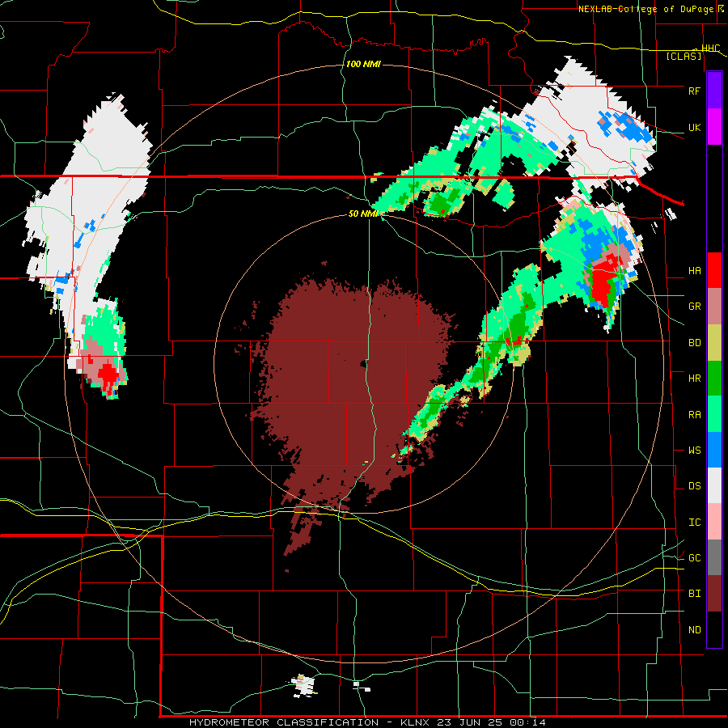The width and height of the screenshot is (728, 728).
Task: Click the 'HYDROMETEOR CLASSIFICATION' title text
Action: click(284, 722)
